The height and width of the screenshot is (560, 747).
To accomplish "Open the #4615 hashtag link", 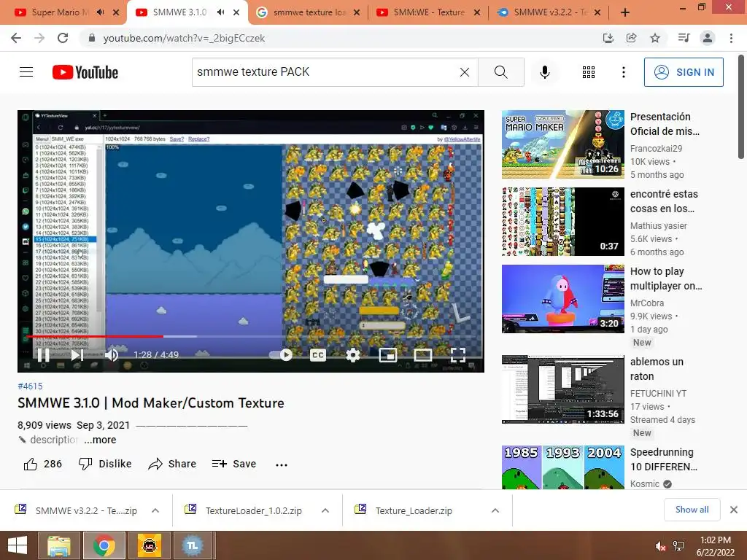I will point(30,386).
